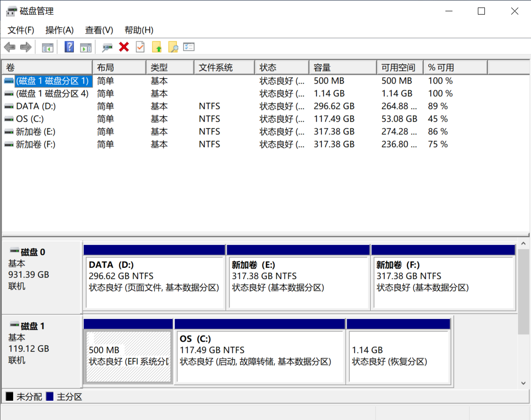Screen dimensions: 531x420
Task: Toggle the show/hide action pane icon
Action: point(86,47)
